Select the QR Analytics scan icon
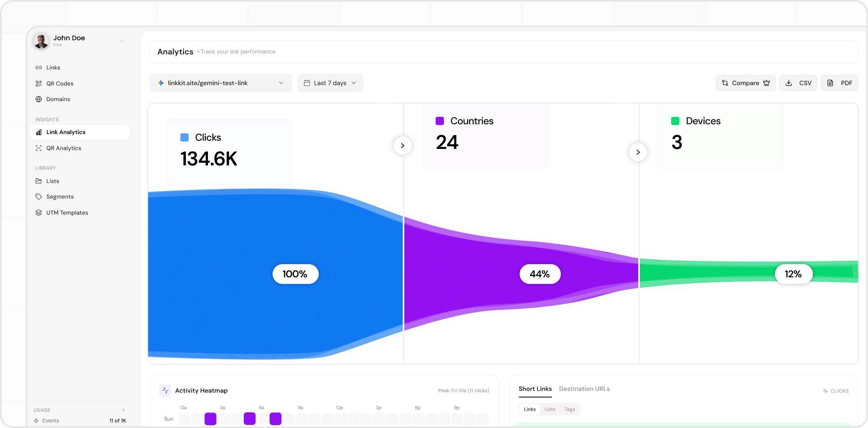Viewport: 868px width, 428px height. [x=39, y=148]
